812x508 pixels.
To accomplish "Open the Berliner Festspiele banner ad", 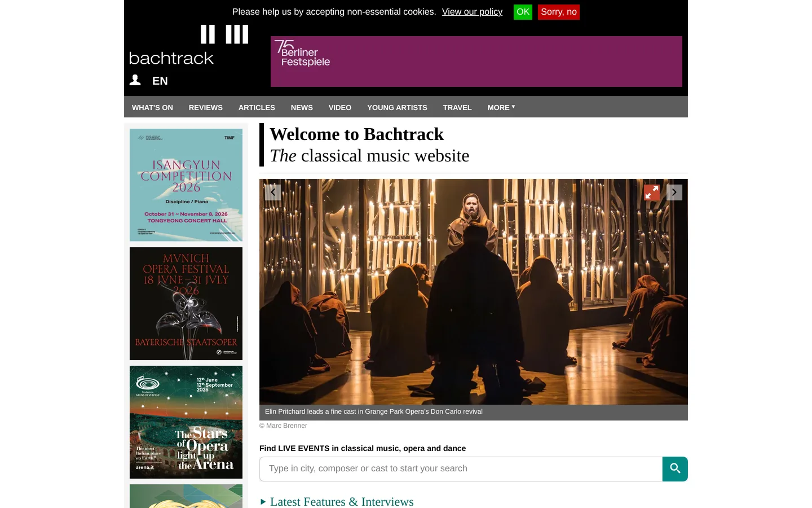I will click(476, 62).
